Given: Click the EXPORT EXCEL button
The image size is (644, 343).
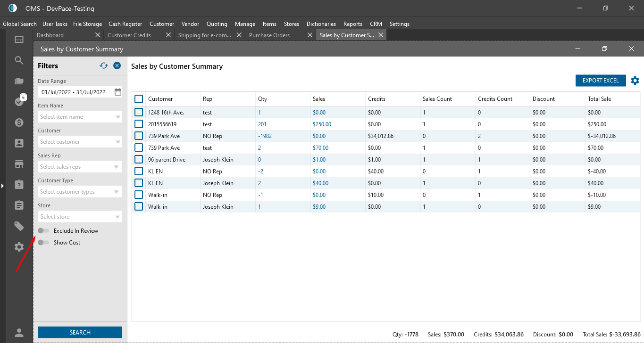Looking at the screenshot, I should point(600,81).
